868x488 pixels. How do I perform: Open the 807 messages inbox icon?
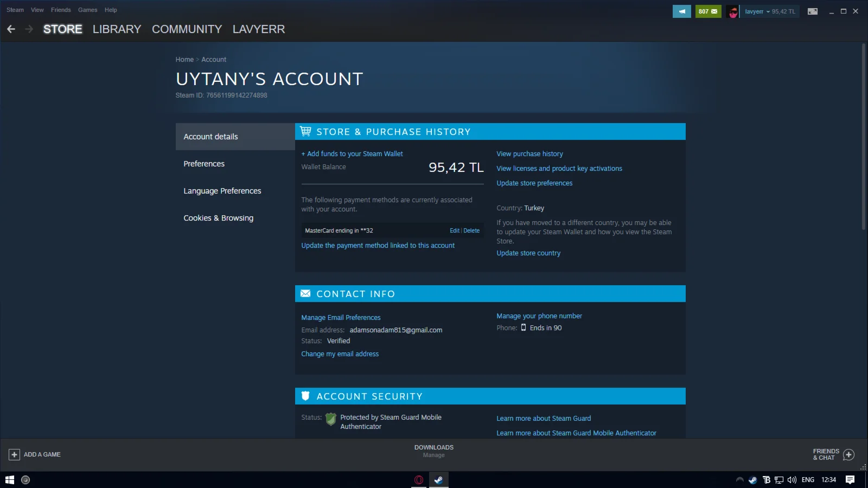(708, 11)
